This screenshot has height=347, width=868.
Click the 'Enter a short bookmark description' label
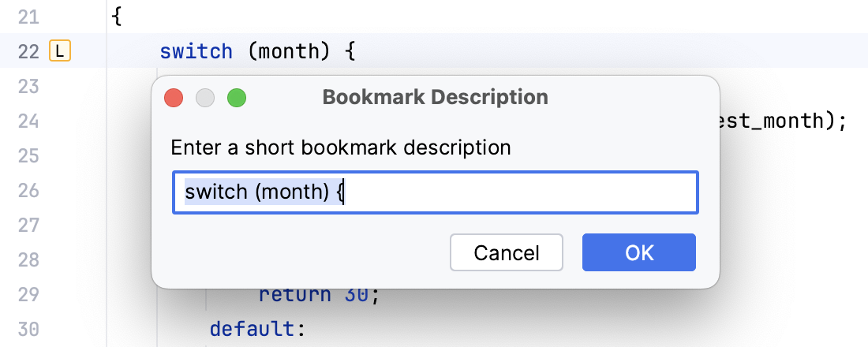point(341,147)
